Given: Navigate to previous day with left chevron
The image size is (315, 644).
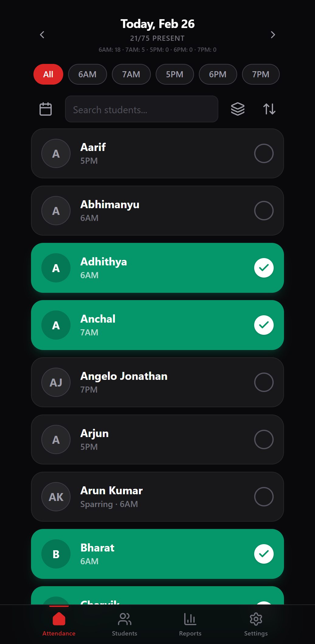Looking at the screenshot, I should point(42,35).
